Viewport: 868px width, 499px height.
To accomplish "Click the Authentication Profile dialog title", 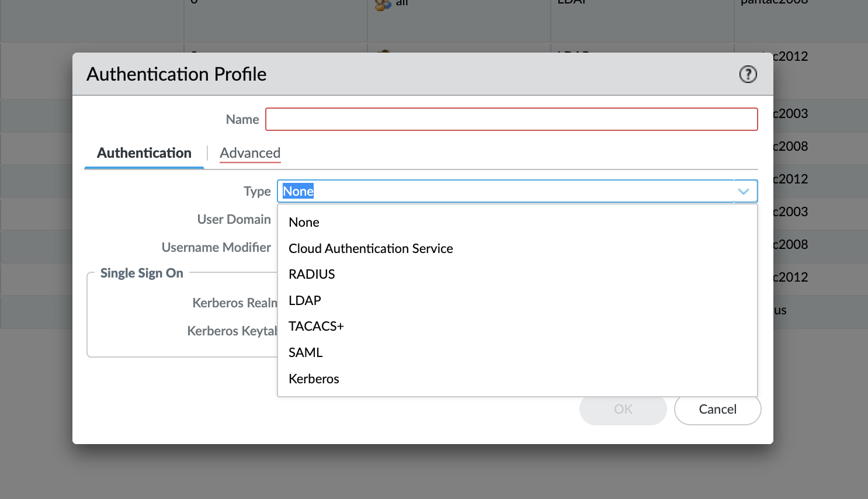I will pyautogui.click(x=176, y=74).
